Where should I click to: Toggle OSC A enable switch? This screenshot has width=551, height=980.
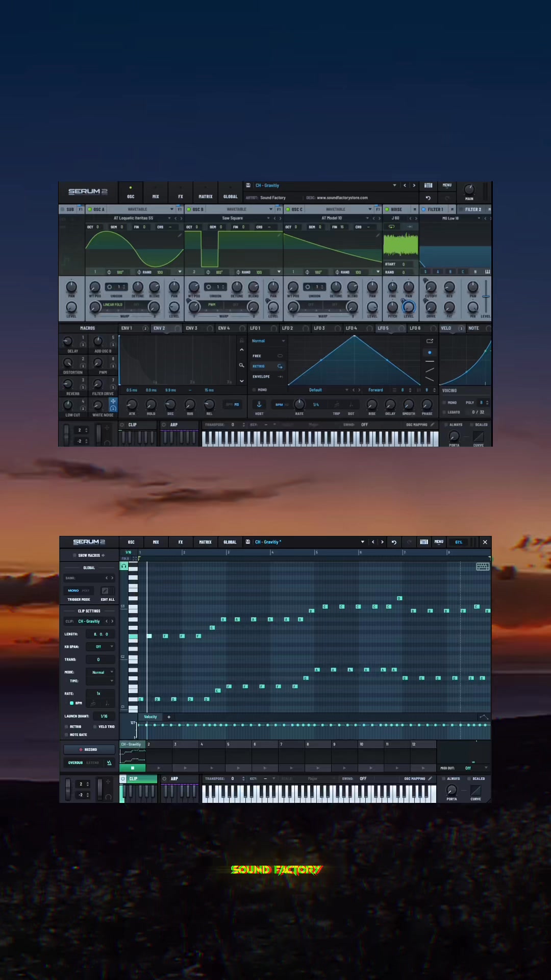(x=90, y=209)
